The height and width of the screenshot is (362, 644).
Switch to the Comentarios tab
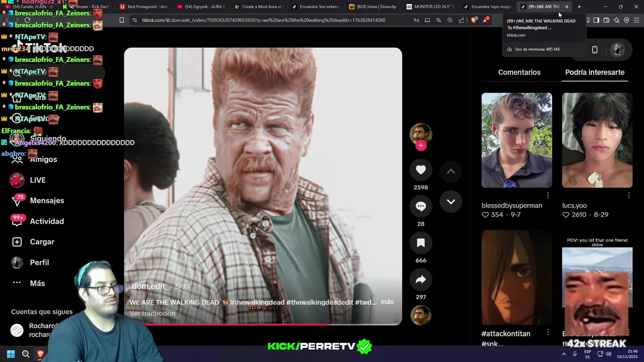click(x=519, y=72)
